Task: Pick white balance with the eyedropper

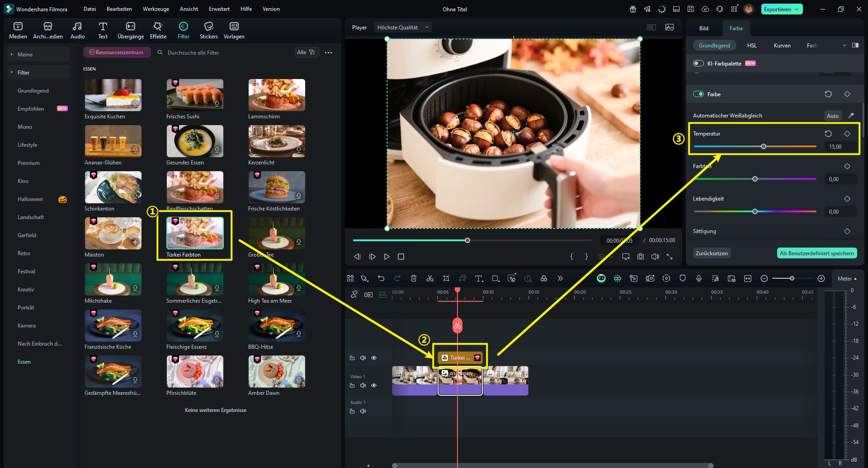Action: (x=851, y=116)
